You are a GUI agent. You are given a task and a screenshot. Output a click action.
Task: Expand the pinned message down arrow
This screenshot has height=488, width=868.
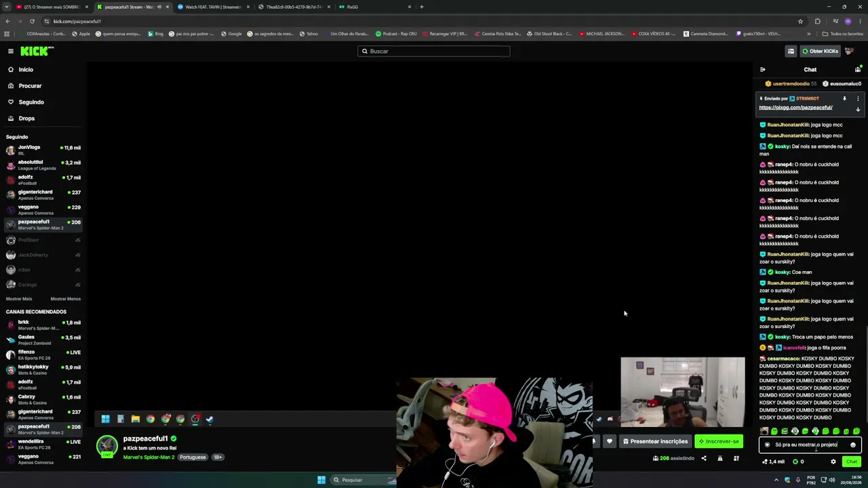coord(858,109)
